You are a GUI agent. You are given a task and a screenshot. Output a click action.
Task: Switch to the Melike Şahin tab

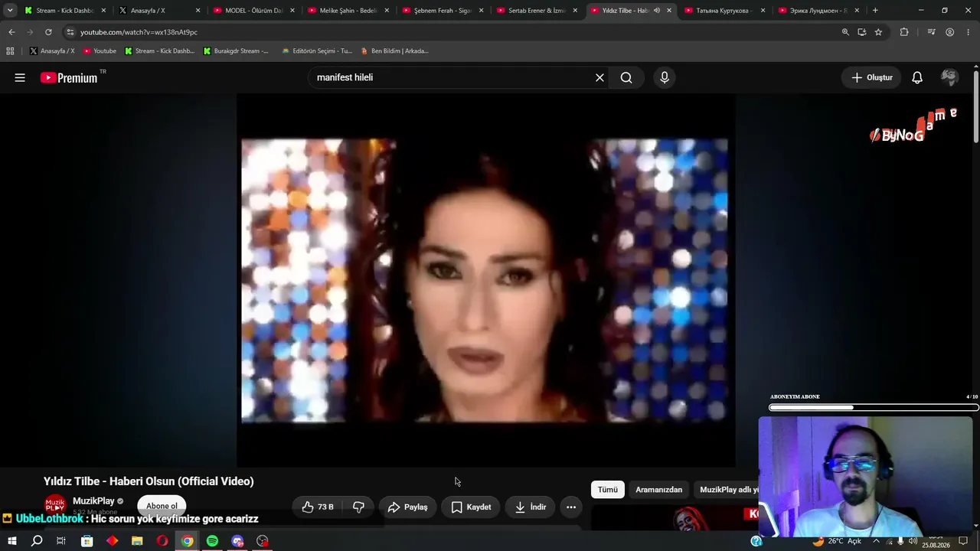click(x=348, y=11)
